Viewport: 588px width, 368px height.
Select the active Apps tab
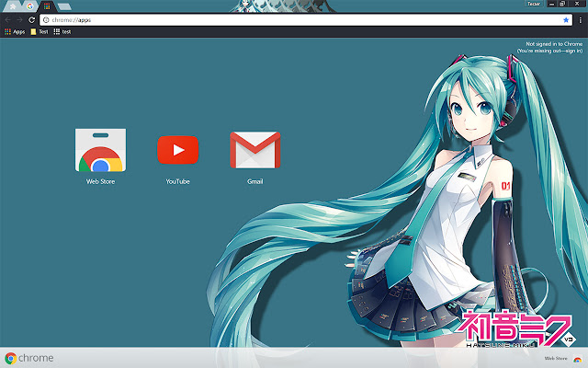point(47,6)
